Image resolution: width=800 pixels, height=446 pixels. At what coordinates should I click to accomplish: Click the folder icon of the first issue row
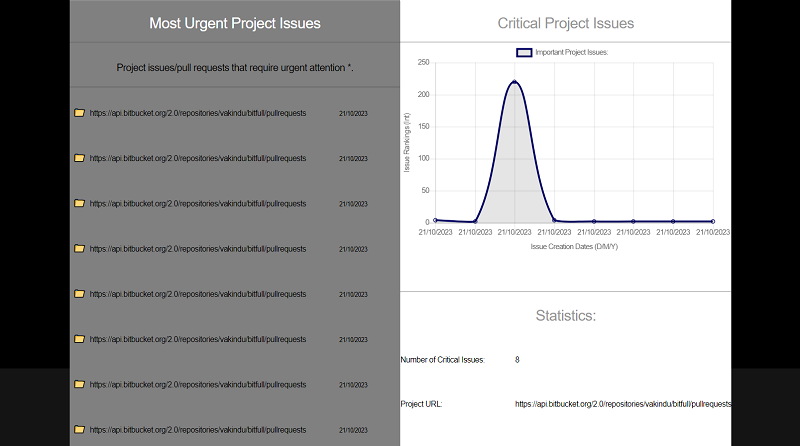[x=79, y=113]
